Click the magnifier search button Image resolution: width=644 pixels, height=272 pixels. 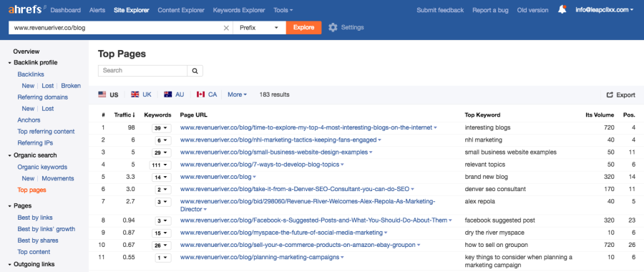coord(195,71)
